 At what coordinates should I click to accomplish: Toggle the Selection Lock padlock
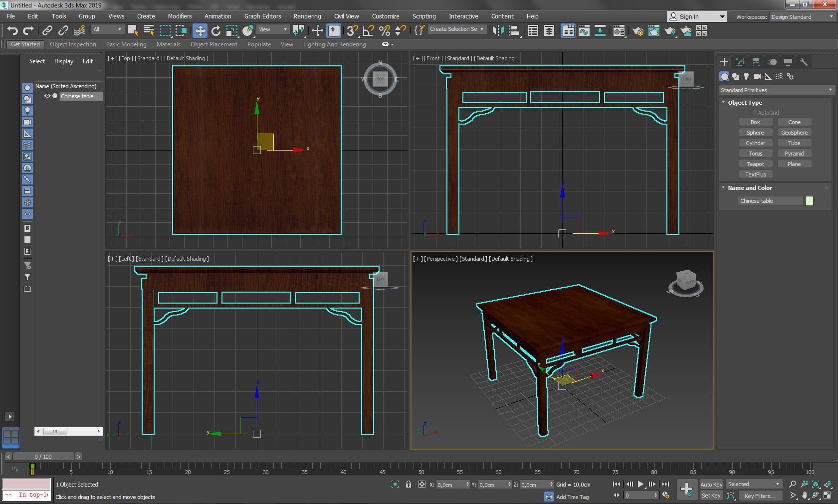(x=409, y=484)
